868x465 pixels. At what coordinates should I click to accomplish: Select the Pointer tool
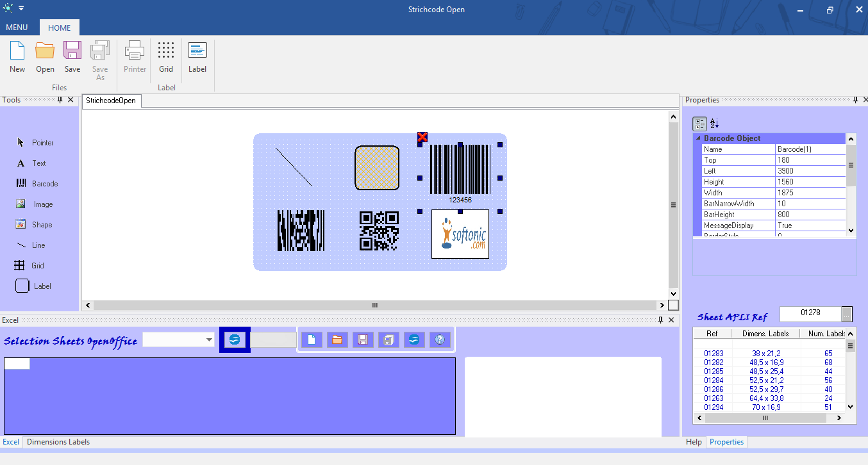(x=35, y=143)
